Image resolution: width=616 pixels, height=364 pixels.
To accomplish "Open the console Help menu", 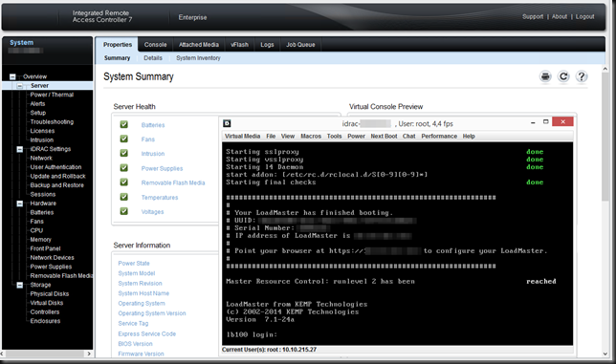I will (x=469, y=136).
